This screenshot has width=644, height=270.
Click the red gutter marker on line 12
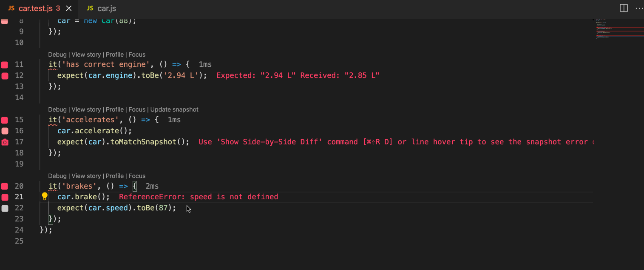pos(5,76)
